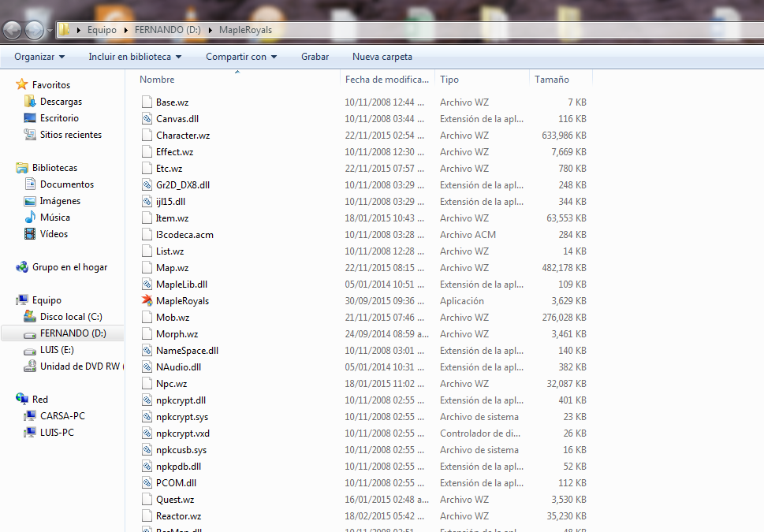
Task: Click the Forward navigation arrow button
Action: tap(34, 30)
